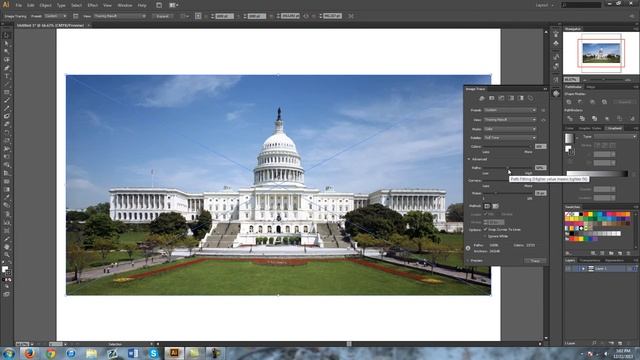Apply the High Color preset icon in Image Trace
This screenshot has width=640, height=360.
(x=491, y=98)
